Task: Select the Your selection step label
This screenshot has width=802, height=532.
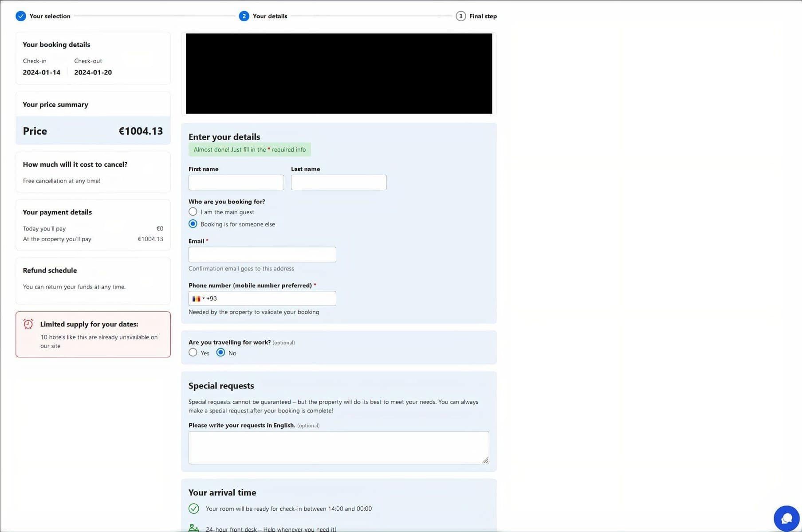Action: [x=49, y=16]
